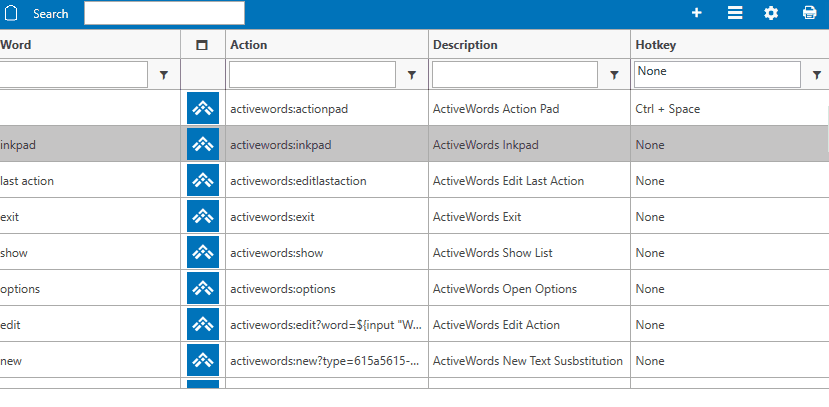
Task: Toggle the select-all box in column header
Action: coord(202,45)
